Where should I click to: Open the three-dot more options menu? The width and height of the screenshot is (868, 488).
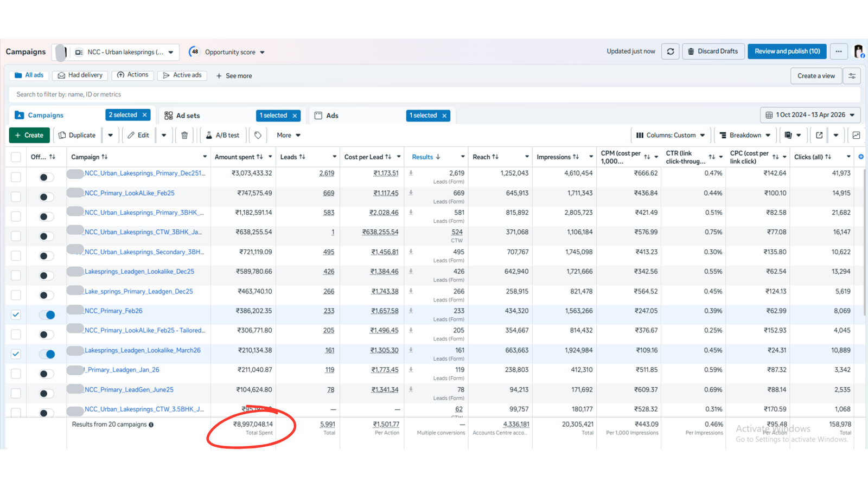click(x=839, y=52)
